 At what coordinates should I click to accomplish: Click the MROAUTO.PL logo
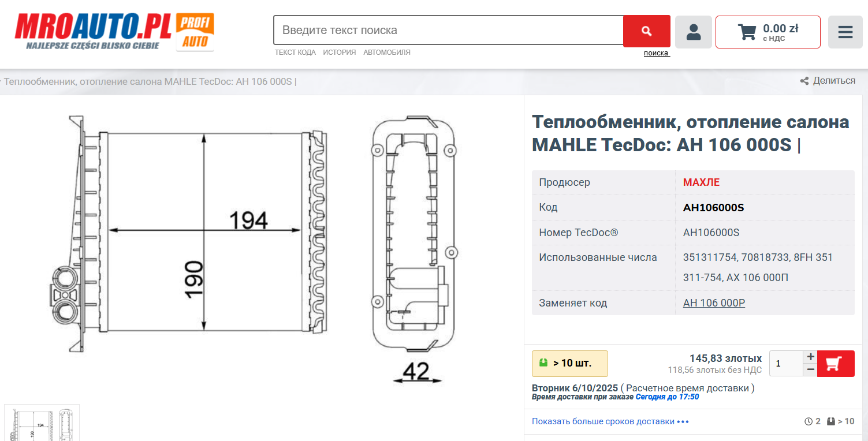point(93,31)
